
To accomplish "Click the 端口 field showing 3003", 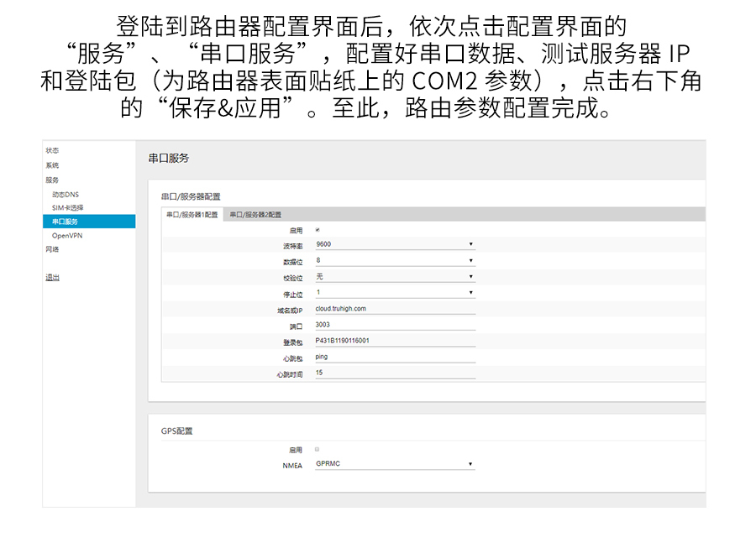I will 393,324.
